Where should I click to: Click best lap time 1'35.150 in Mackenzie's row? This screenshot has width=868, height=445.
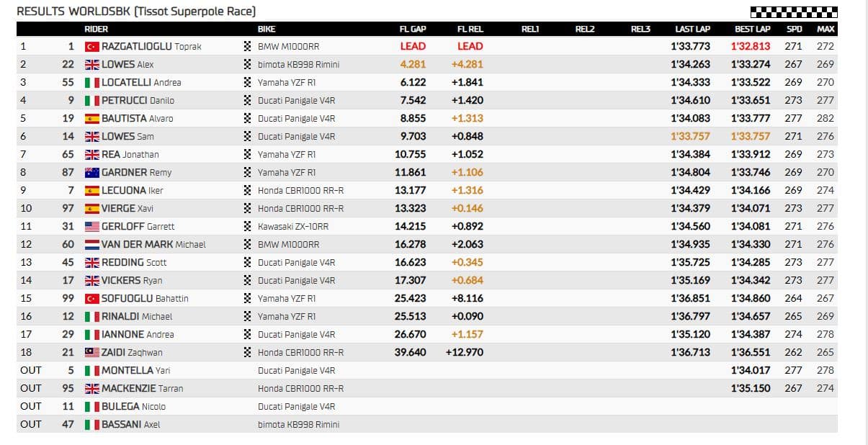(x=751, y=388)
